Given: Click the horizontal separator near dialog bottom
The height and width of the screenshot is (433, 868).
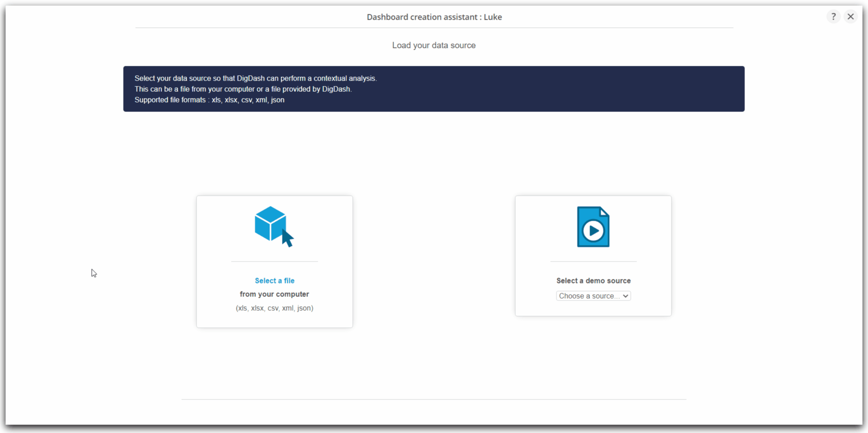Looking at the screenshot, I should point(434,399).
